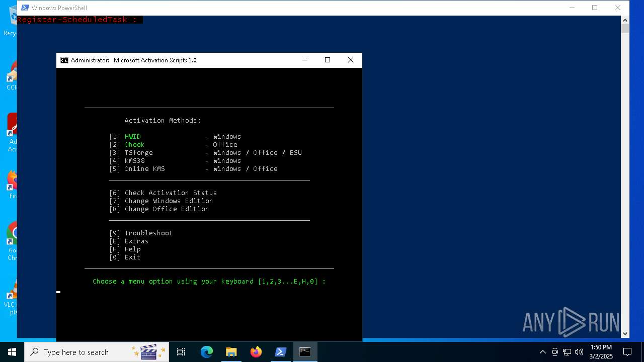Switch to the cmd console taskbar icon
This screenshot has width=644, height=362.
coord(305,352)
